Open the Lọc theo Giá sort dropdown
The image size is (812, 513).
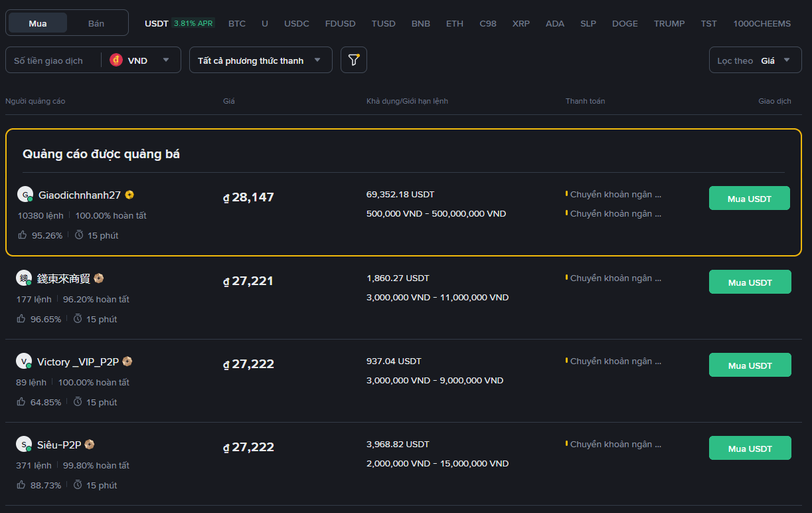[x=754, y=60]
